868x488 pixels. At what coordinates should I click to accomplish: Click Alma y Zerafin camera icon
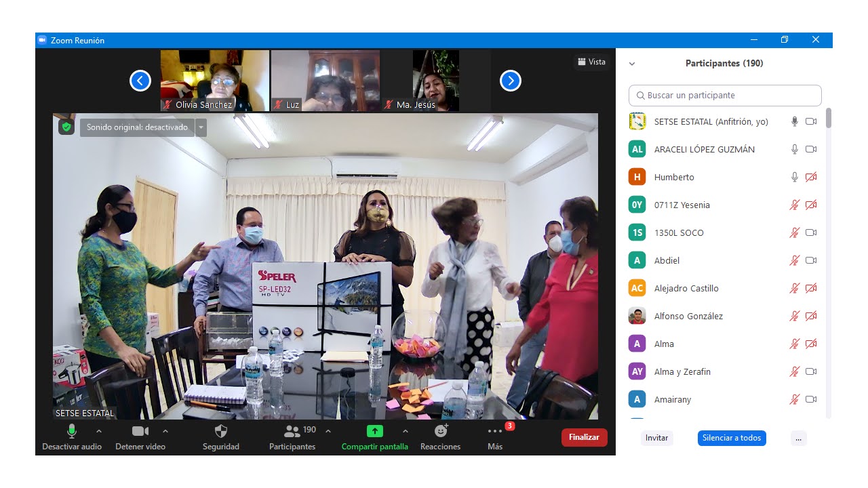pyautogui.click(x=811, y=371)
